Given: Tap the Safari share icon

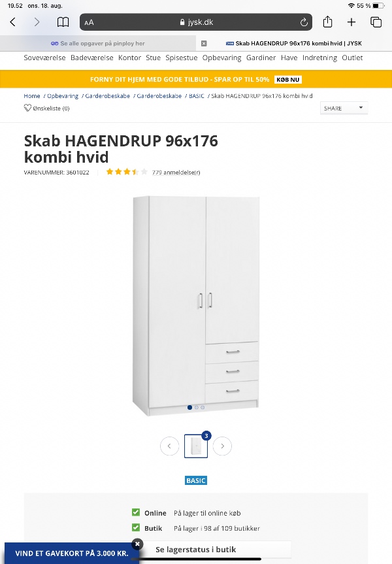Looking at the screenshot, I should 327,22.
